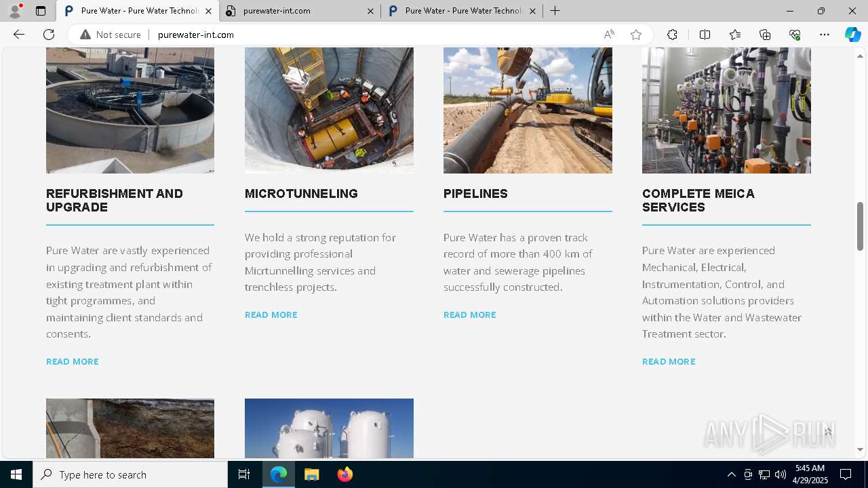Open the microtunneling shaft image
Screen dimensions: 868x488
(329, 110)
